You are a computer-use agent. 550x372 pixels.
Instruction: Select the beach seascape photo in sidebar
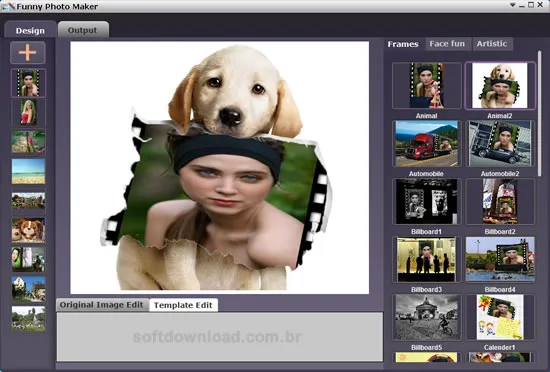click(x=28, y=171)
